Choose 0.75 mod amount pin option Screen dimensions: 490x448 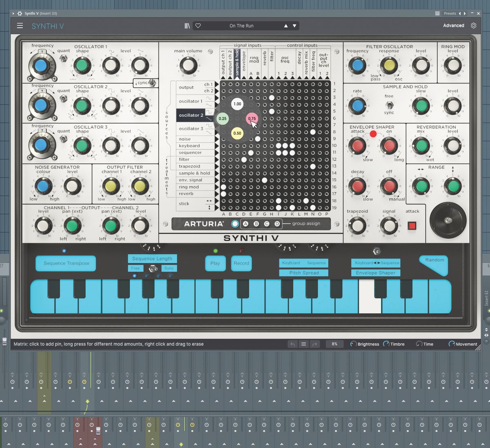[252, 119]
